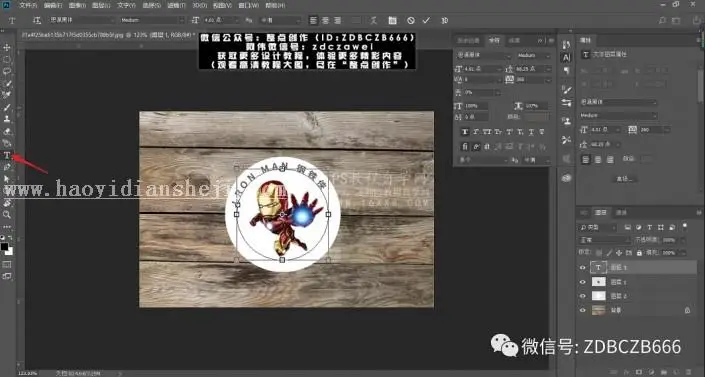Toggle layer filtering switch in Layers panel
Viewport: 705px width, 377px height.
pyautogui.click(x=684, y=226)
